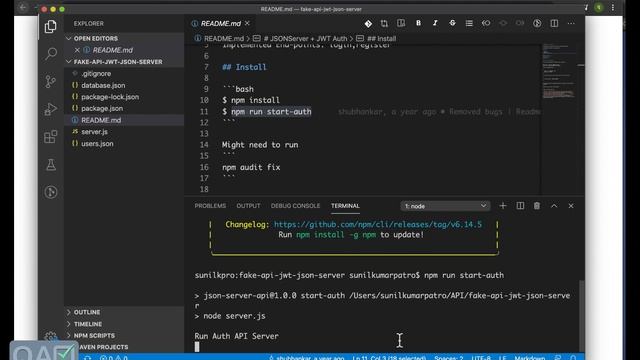Click the list formatting icon
Viewport: 640px width, 360px height.
tap(469, 23)
